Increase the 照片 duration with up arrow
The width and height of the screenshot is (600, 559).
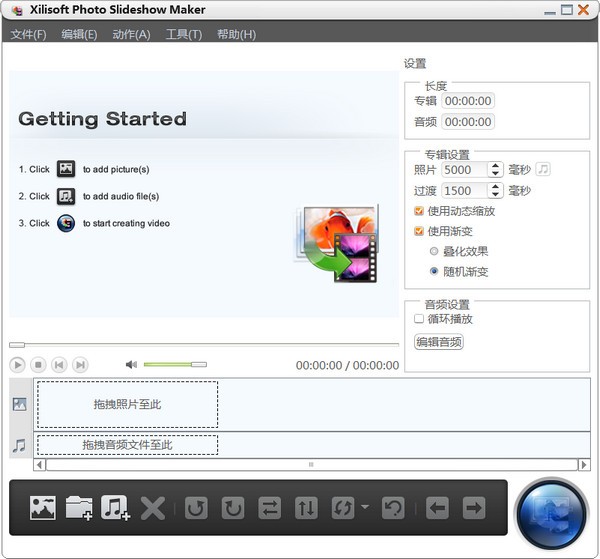click(x=495, y=166)
